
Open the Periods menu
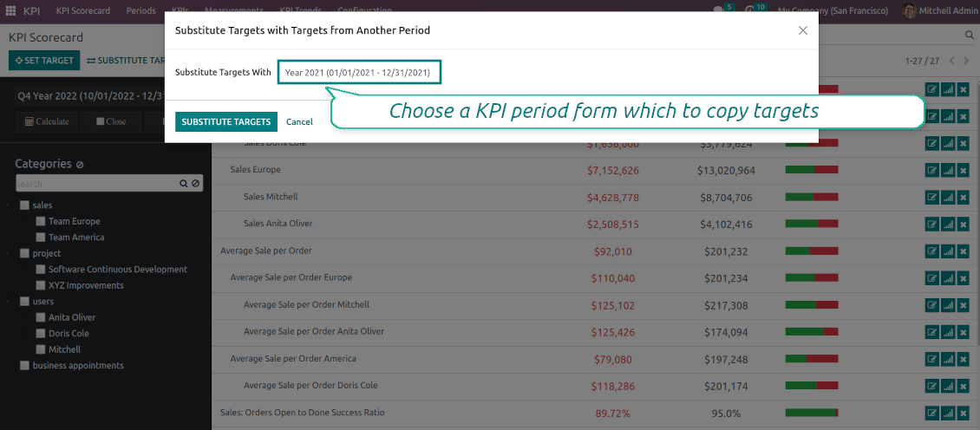coord(140,10)
